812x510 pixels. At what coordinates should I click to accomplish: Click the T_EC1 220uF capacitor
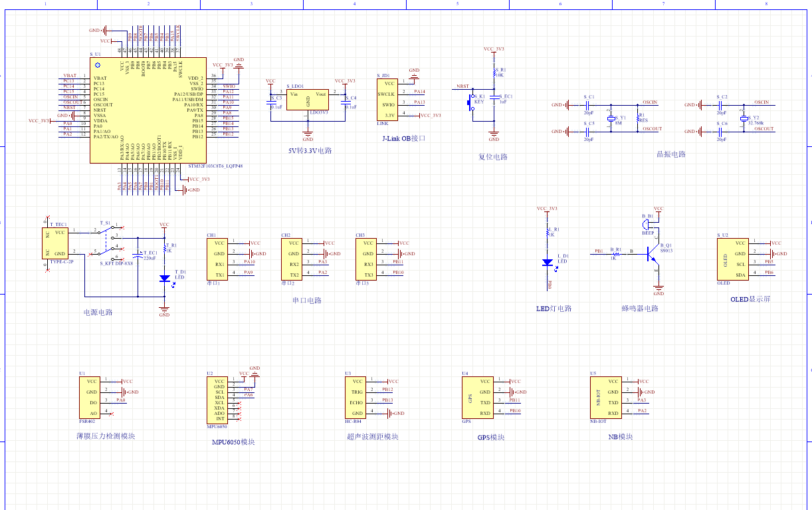pos(138,255)
